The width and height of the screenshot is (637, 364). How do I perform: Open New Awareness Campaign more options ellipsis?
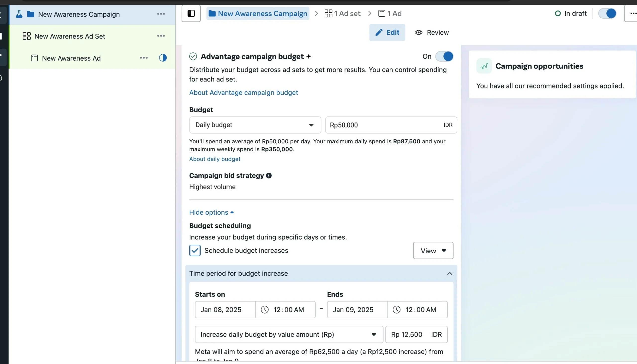click(161, 14)
